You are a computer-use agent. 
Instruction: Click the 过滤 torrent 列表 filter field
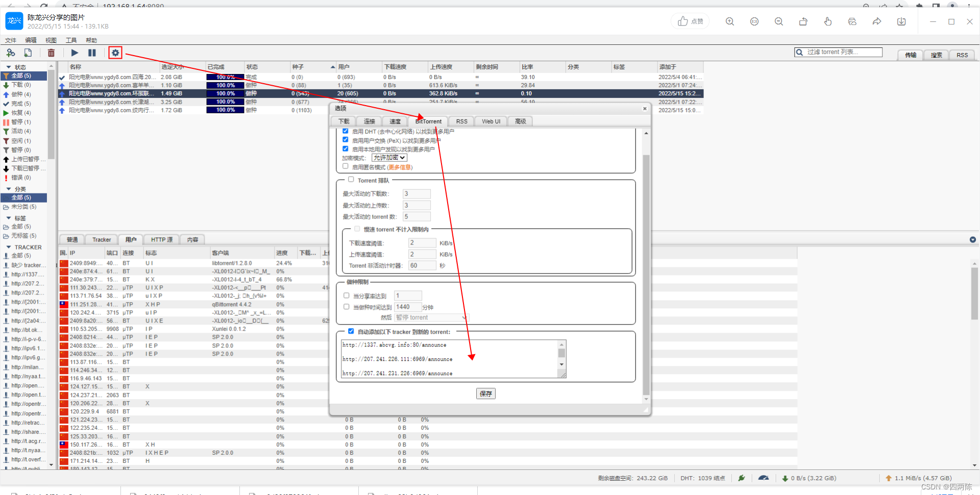tap(839, 52)
